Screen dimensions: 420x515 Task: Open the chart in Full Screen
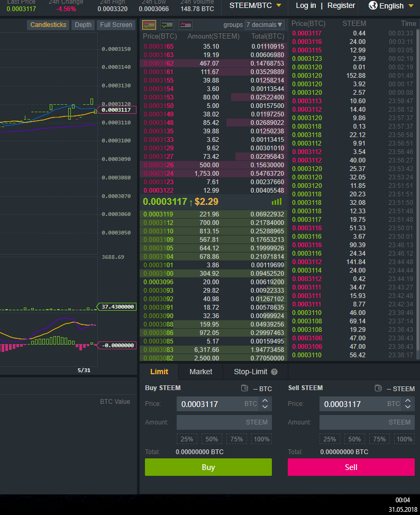pos(116,25)
